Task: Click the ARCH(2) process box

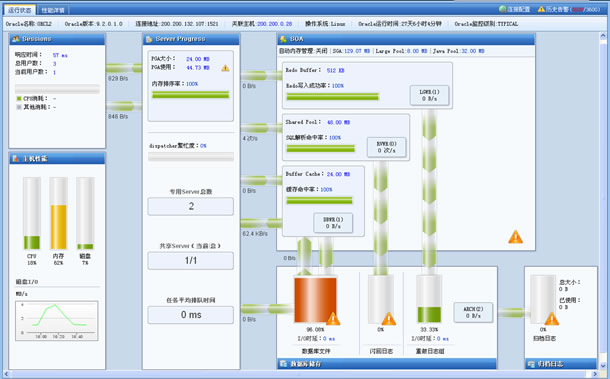Action: pos(473,312)
